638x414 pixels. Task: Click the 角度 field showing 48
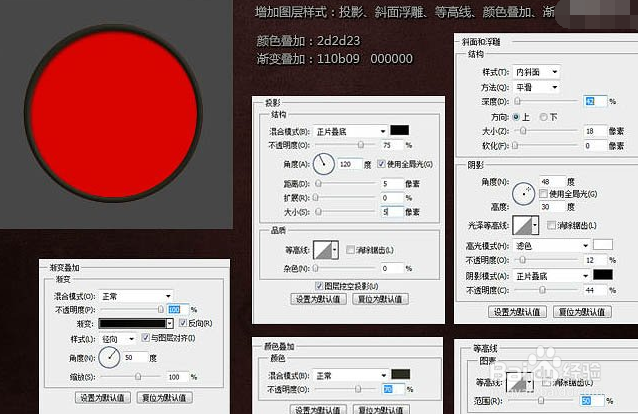coord(552,182)
